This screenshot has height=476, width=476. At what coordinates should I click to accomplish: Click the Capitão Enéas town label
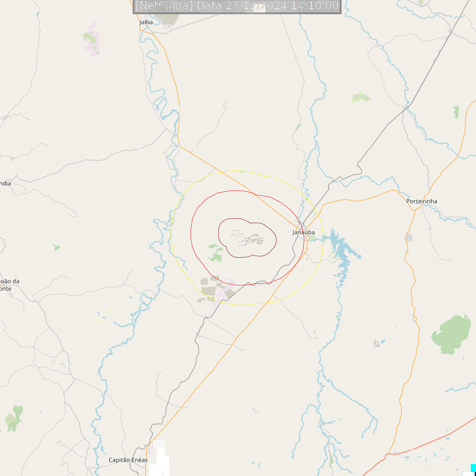[128, 460]
